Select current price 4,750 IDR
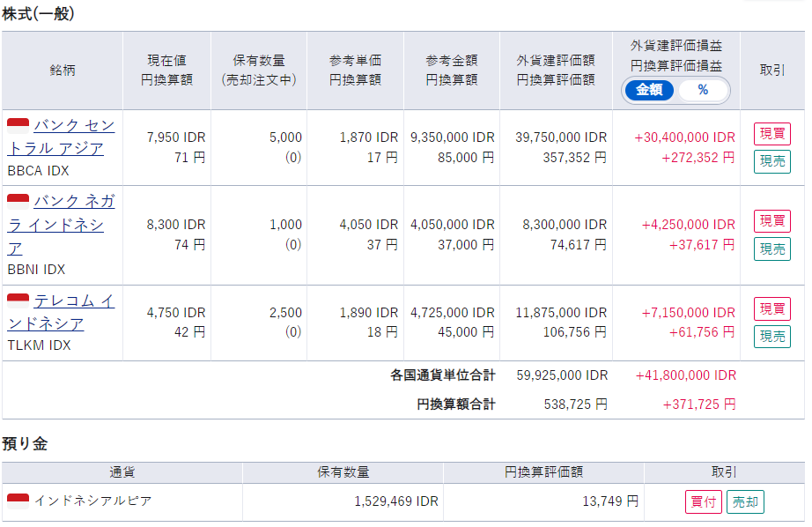 [x=176, y=313]
